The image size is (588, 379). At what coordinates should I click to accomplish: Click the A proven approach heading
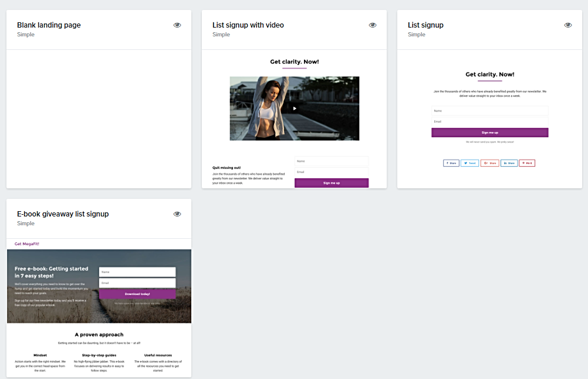[x=99, y=334]
